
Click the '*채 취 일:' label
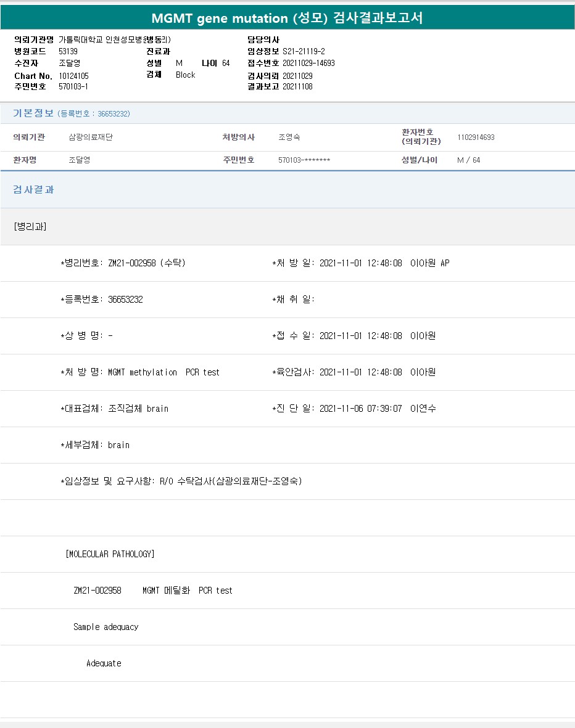click(x=293, y=300)
